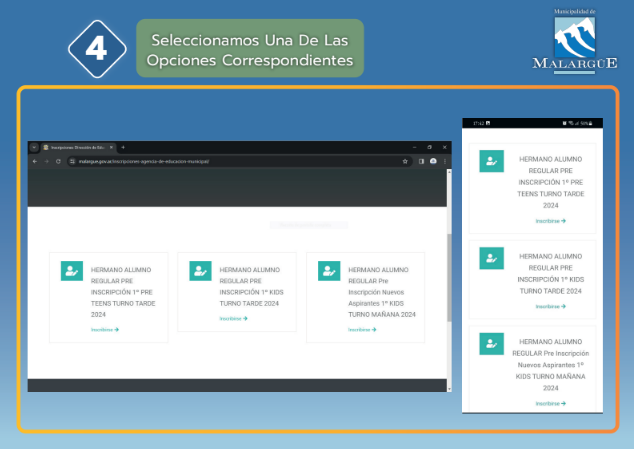Open the browser three-dot menu
Viewport: 634px width, 449px height.
pyautogui.click(x=446, y=161)
